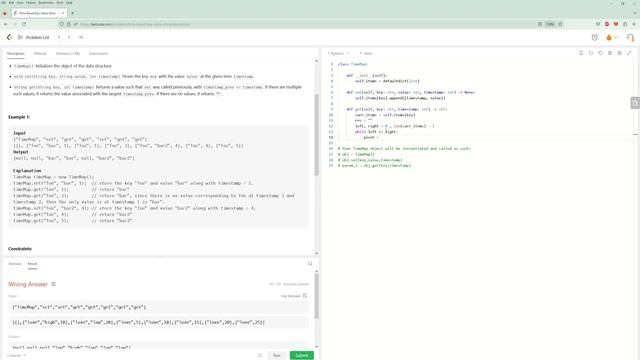640x360 pixels.
Task: Click the Run button
Action: [277, 356]
